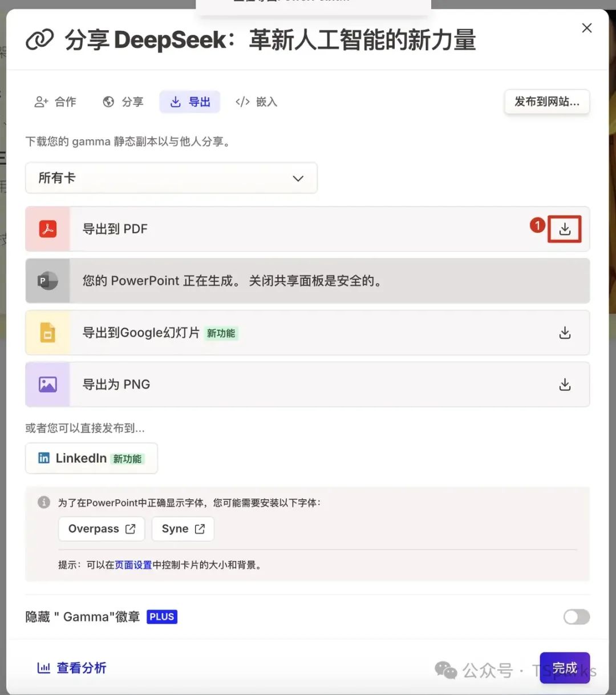Viewport: 616px width, 695px height.
Task: Click the gray PowerPoint icon
Action: tap(48, 281)
